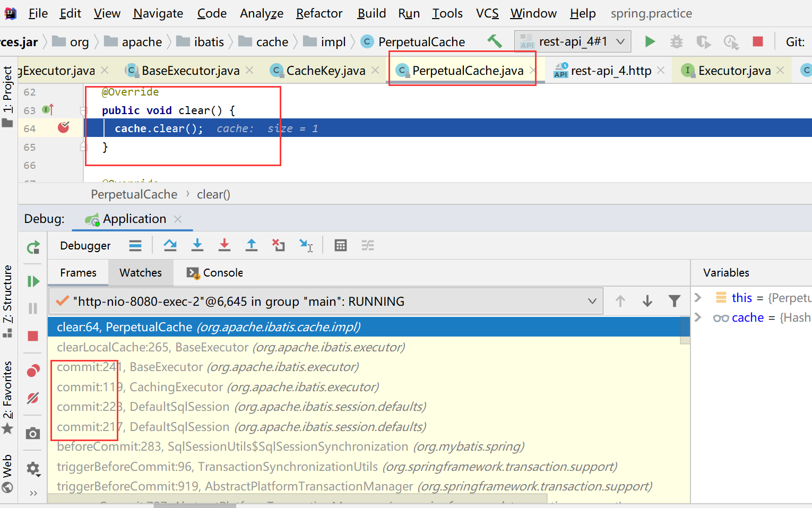Click the Step Out debugger icon
The width and height of the screenshot is (812, 508).
coord(252,245)
